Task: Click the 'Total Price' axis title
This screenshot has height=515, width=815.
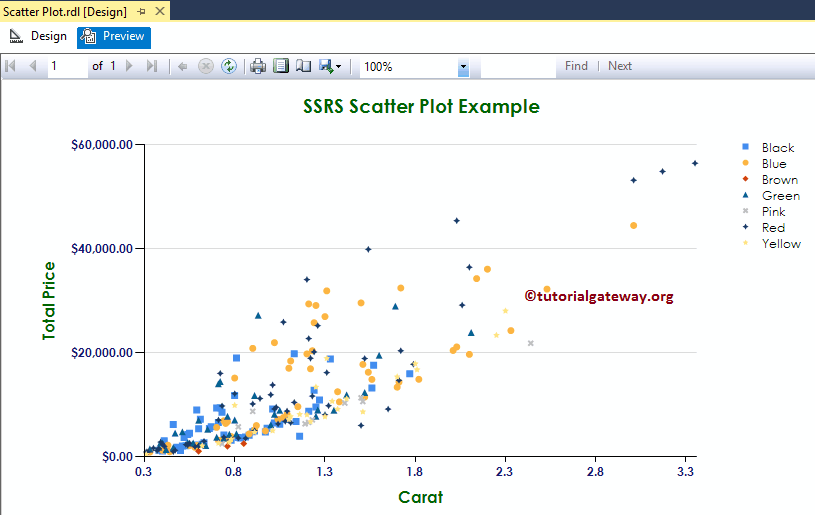Action: click(x=49, y=301)
